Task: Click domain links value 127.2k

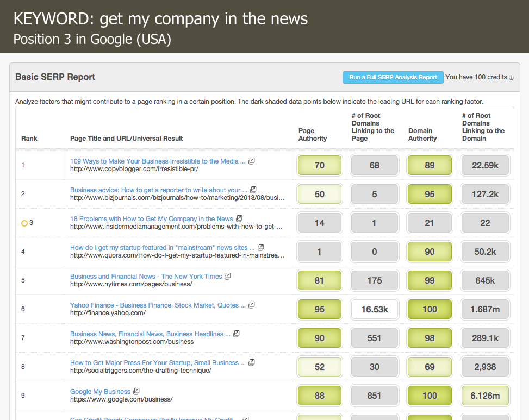Action: pyautogui.click(x=485, y=194)
